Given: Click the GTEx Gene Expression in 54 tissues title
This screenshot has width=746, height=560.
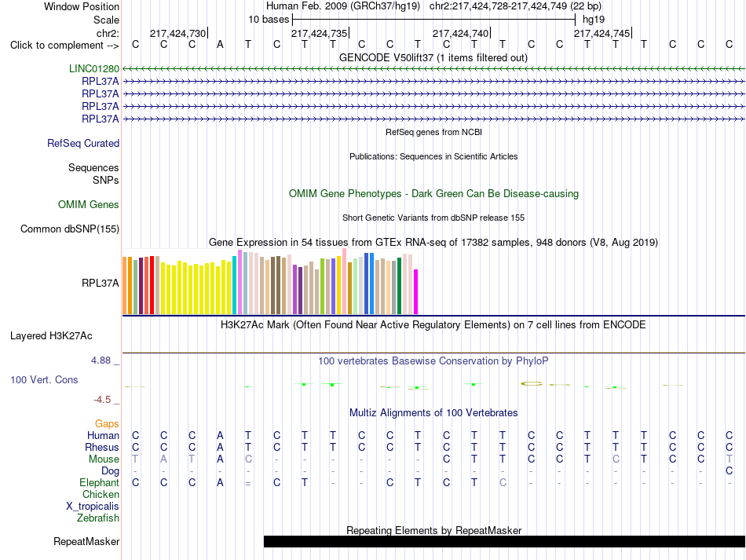Looking at the screenshot, I should tap(433, 242).
